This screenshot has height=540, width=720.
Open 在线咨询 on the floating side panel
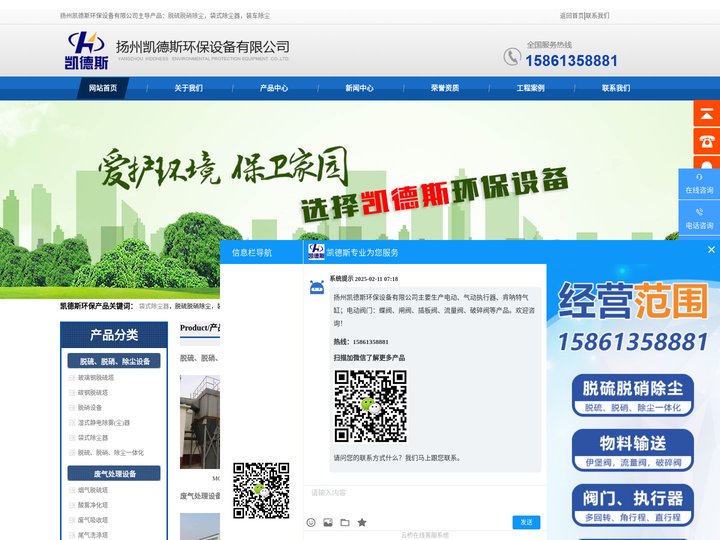(x=699, y=184)
